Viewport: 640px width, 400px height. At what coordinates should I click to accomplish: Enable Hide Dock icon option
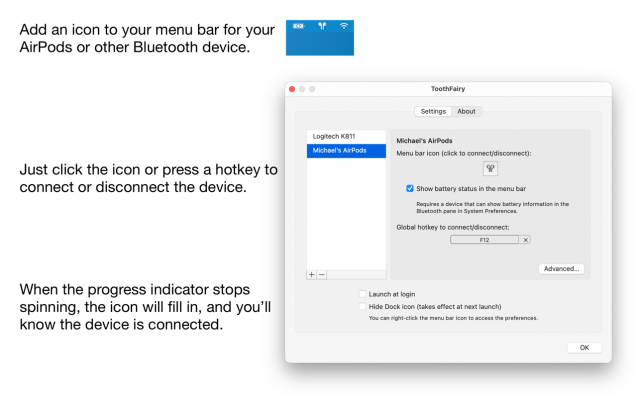pyautogui.click(x=362, y=306)
